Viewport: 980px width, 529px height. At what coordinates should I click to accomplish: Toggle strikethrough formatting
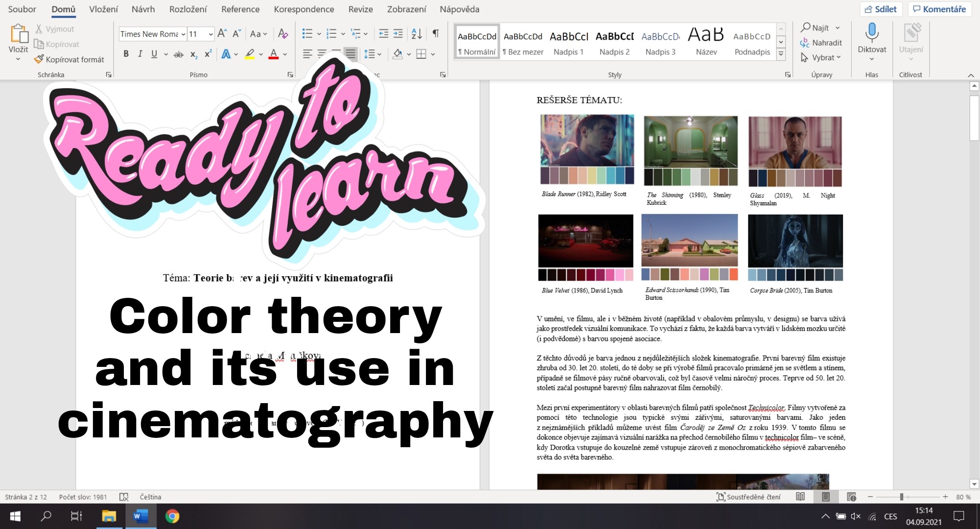[179, 54]
